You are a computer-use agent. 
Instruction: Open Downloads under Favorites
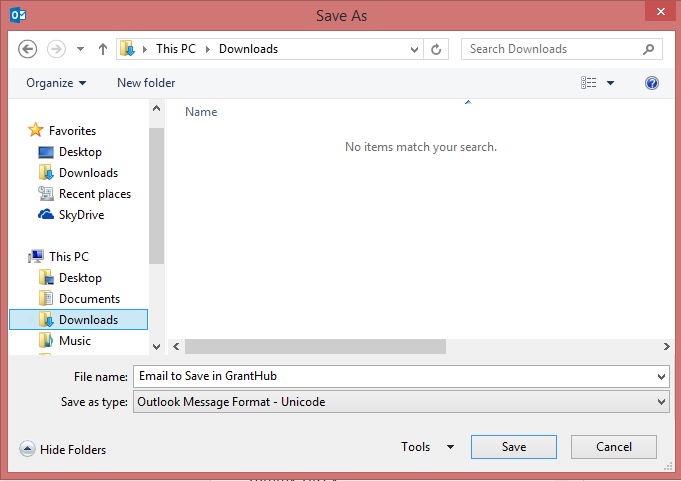point(89,173)
